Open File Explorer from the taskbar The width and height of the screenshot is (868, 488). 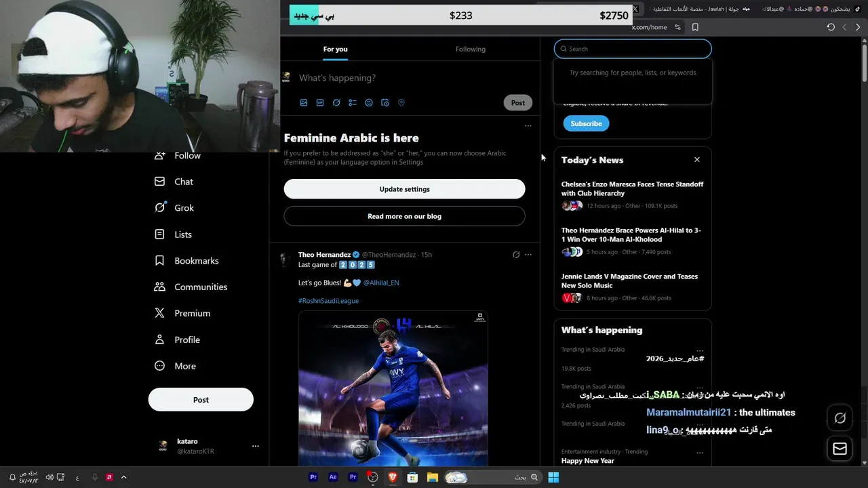[432, 477]
